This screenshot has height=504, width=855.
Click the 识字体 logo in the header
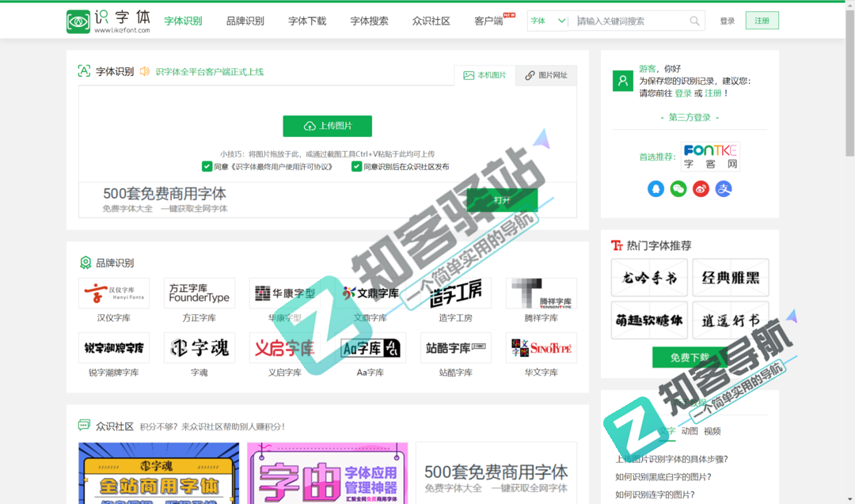pyautogui.click(x=107, y=21)
